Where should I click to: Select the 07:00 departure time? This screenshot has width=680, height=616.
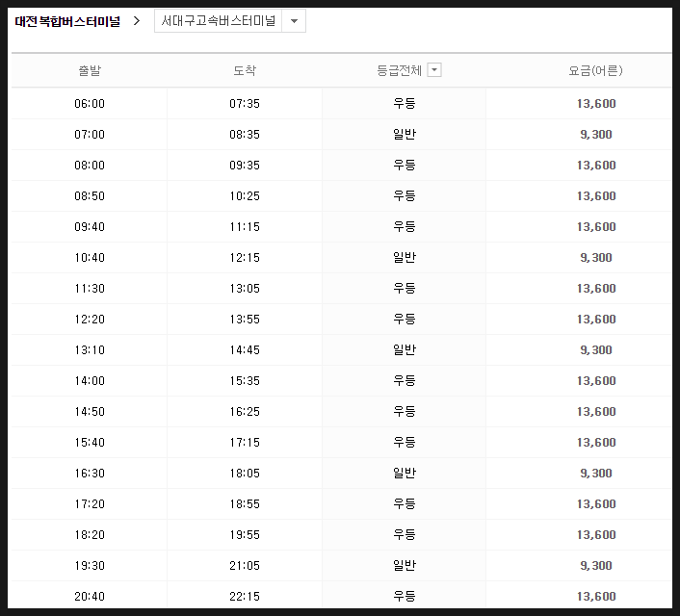pos(90,135)
